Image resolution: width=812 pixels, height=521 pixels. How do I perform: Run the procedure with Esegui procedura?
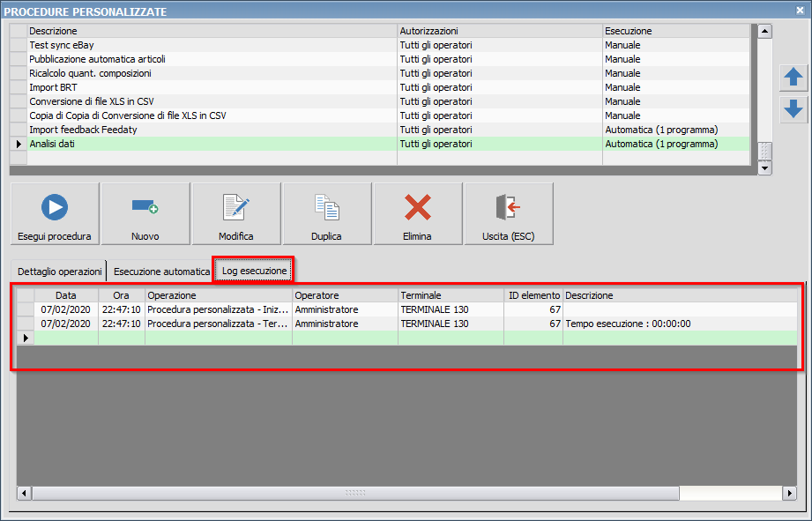(55, 213)
